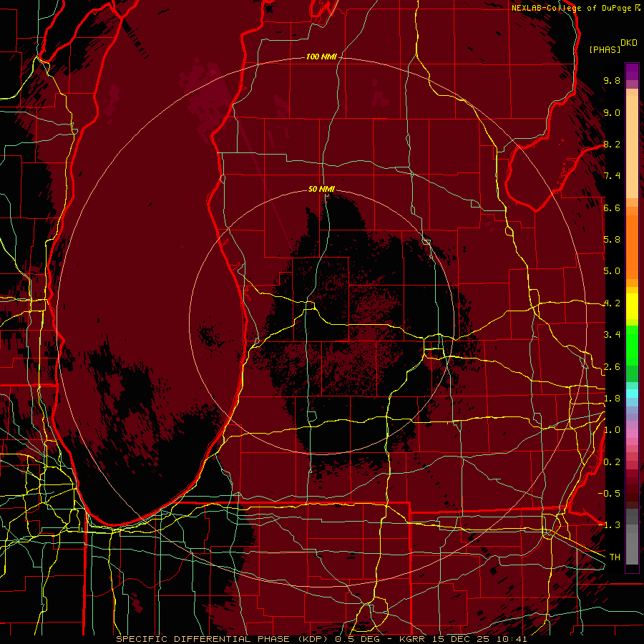Click the 5.8 value on the color scale
This screenshot has height=644, width=644.
tap(612, 240)
